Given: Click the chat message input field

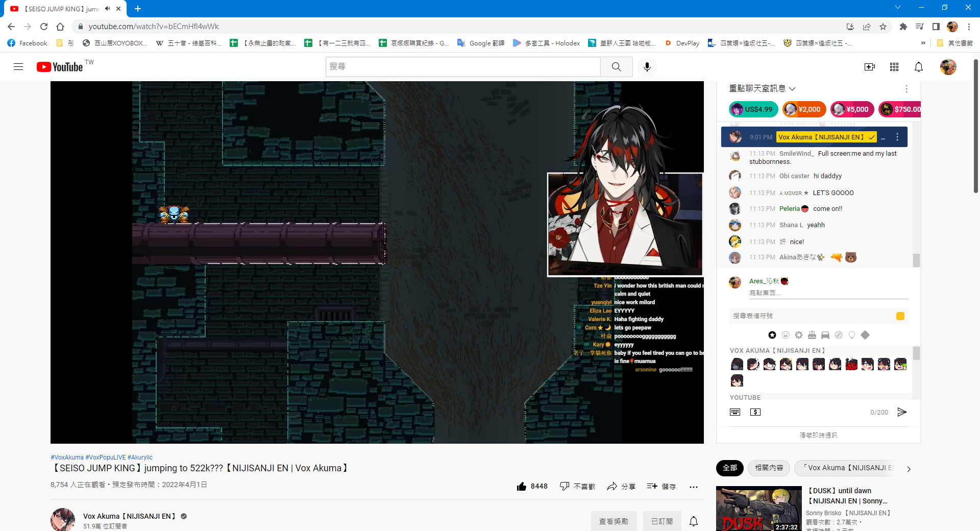Looking at the screenshot, I should 828,293.
